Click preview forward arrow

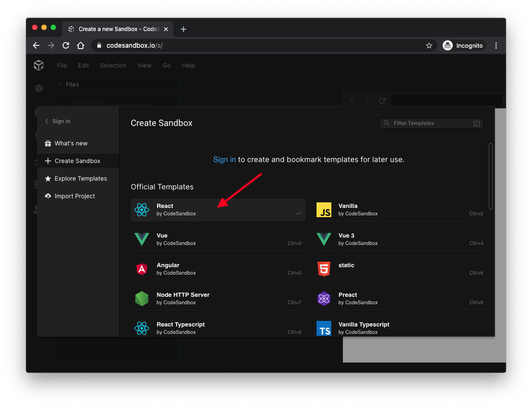click(367, 100)
